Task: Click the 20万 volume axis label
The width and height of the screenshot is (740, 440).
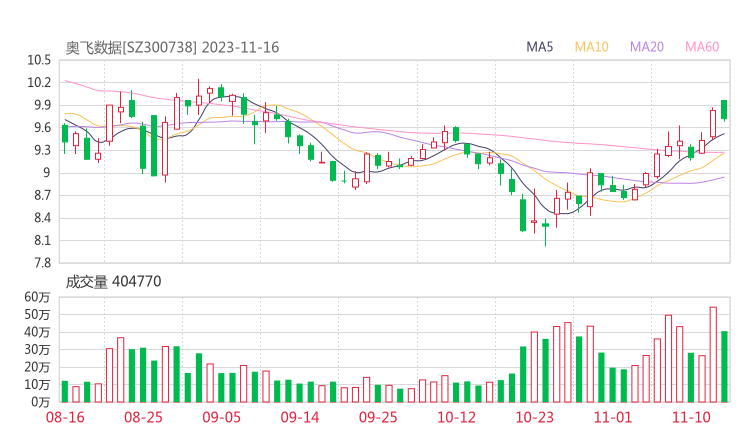Action: coord(37,367)
